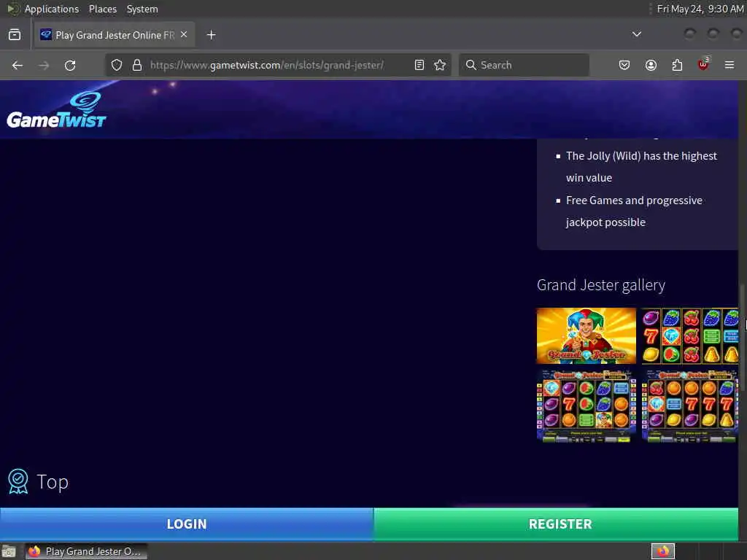
Task: Open the Firefox View tab icon
Action: (x=15, y=35)
